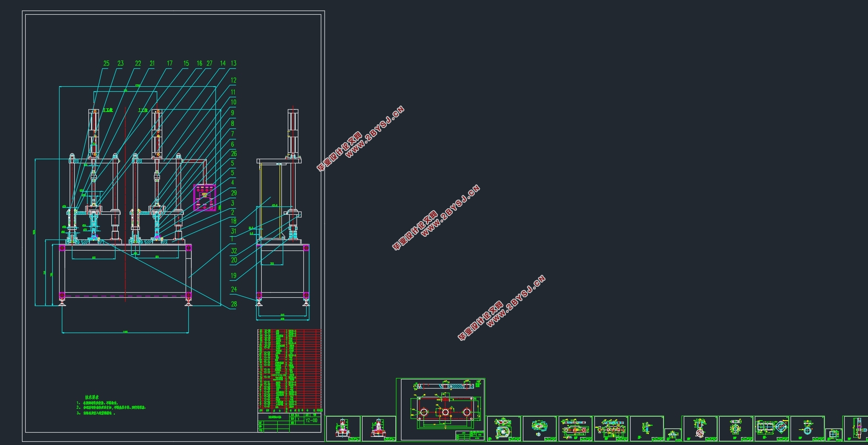Choose callout 24 near the foot
This screenshot has height=445, width=868.
[x=234, y=289]
